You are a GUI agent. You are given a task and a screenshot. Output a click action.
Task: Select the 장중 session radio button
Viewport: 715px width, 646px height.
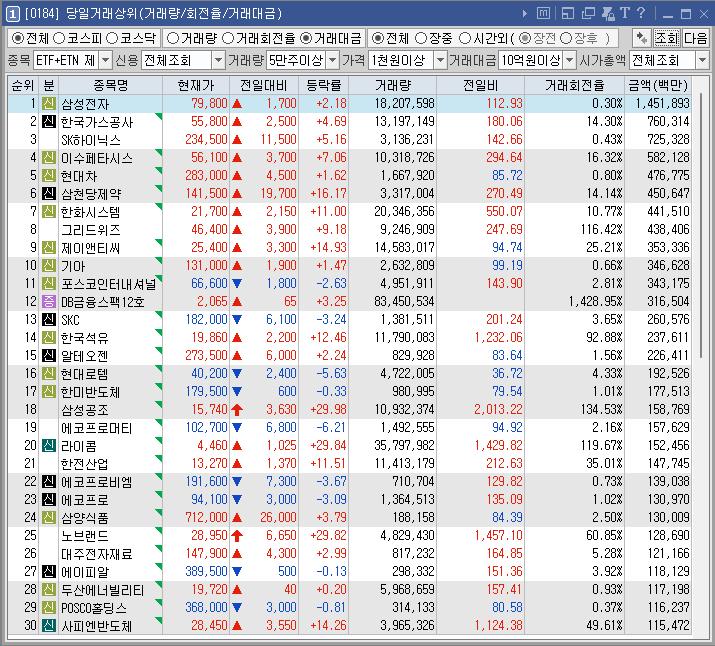pos(421,38)
